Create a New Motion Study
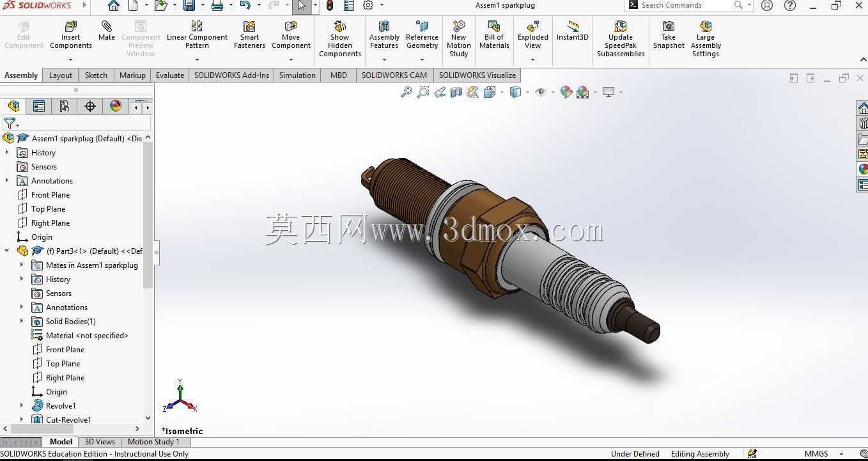 (459, 39)
